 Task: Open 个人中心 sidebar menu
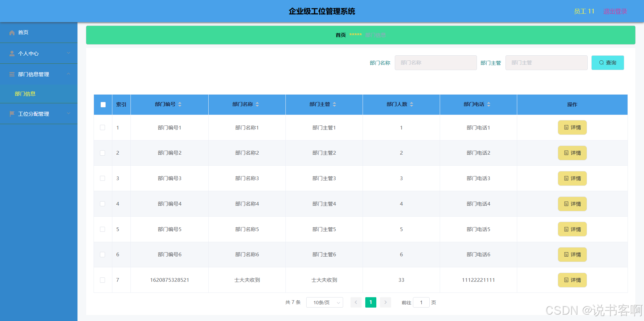point(39,53)
